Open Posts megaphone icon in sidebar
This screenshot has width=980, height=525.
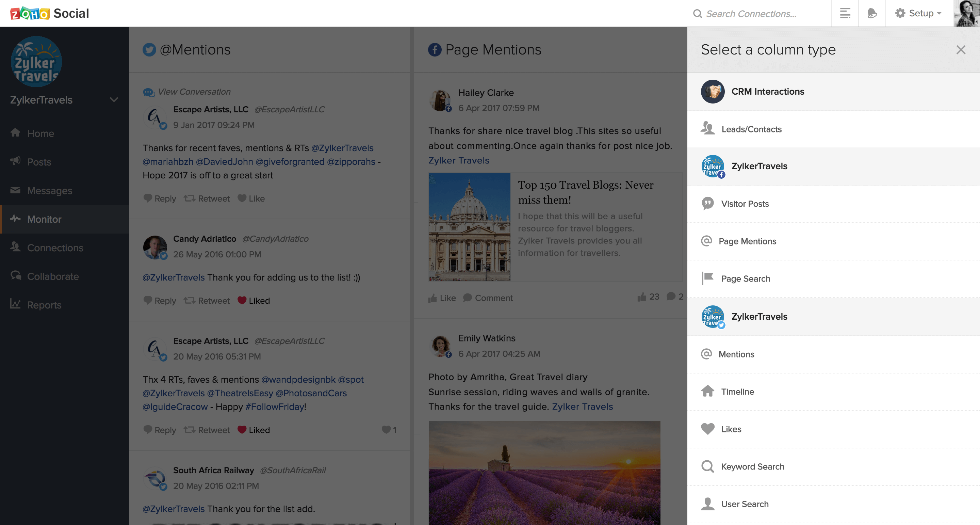[16, 161]
